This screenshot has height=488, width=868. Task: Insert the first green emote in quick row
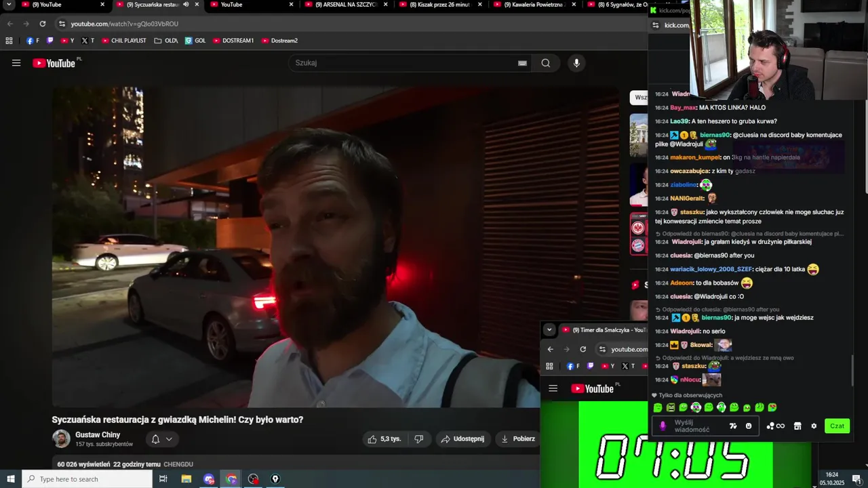[658, 407]
